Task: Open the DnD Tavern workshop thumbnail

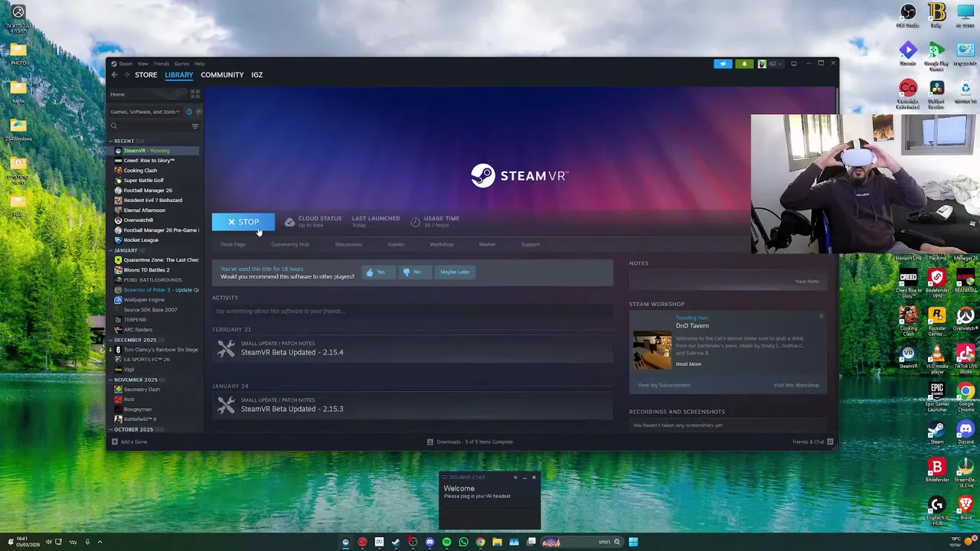Action: click(652, 350)
